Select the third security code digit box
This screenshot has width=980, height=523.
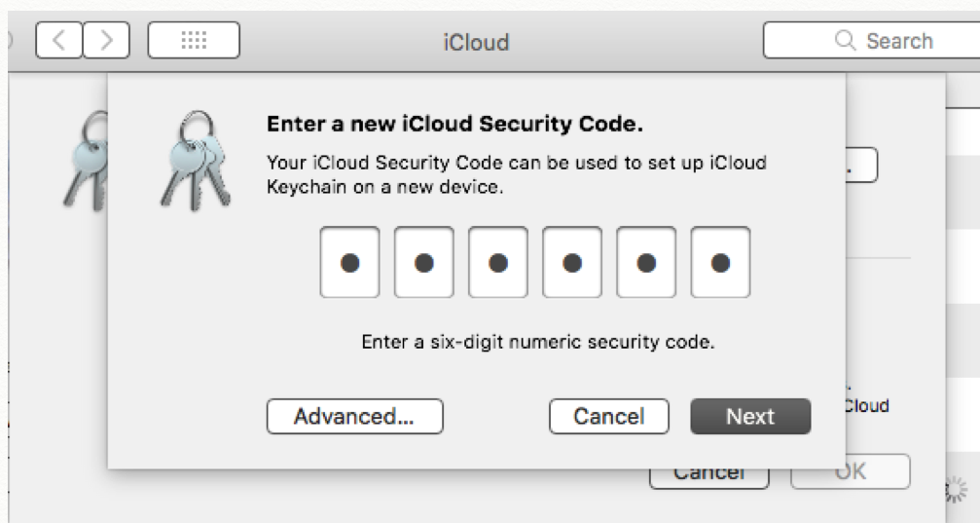click(497, 262)
